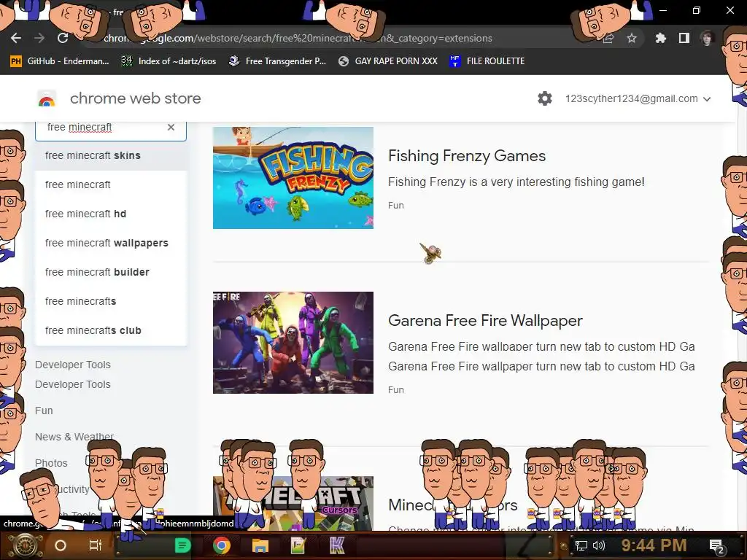The height and width of the screenshot is (560, 747).
Task: Expand the 123scyther1234@gmail.com account dropdown
Action: click(x=638, y=98)
